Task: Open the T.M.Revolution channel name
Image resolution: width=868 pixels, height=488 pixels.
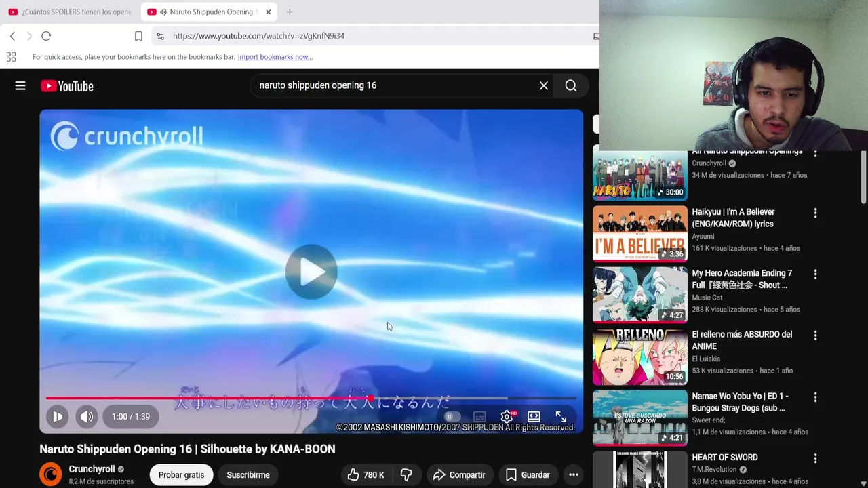Action: pyautogui.click(x=714, y=469)
